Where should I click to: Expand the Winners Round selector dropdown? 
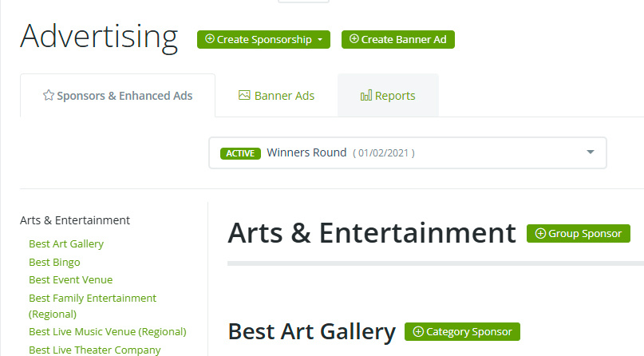(591, 152)
